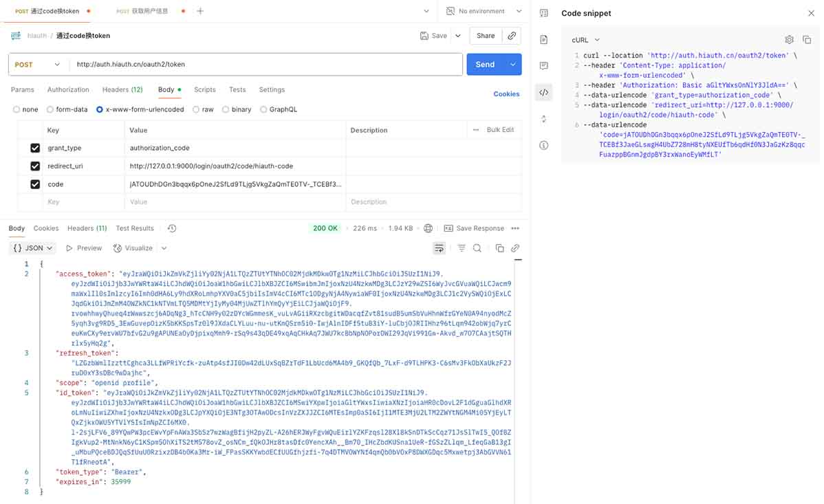Expand the JSON response format dropdown

[34, 248]
